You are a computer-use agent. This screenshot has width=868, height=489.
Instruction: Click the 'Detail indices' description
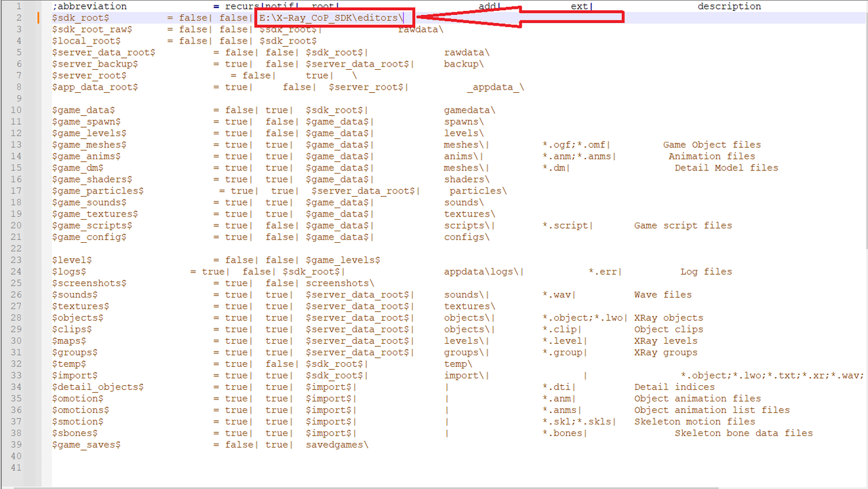[675, 387]
